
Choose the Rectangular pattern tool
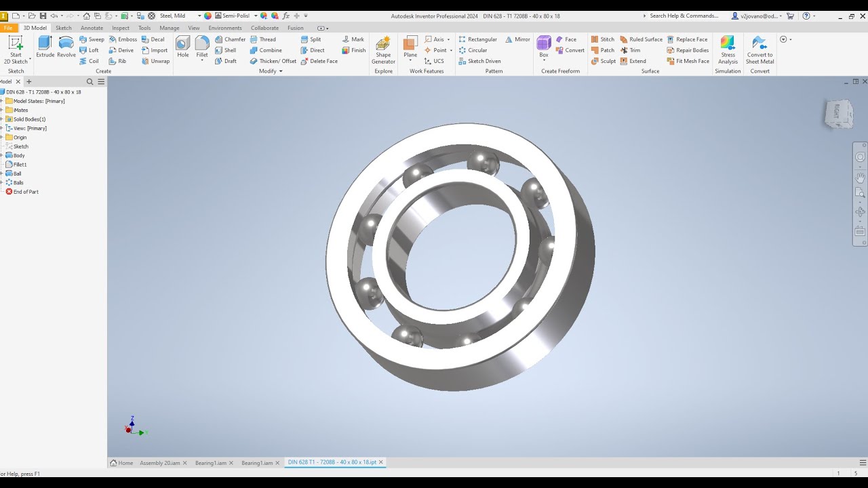coord(477,39)
